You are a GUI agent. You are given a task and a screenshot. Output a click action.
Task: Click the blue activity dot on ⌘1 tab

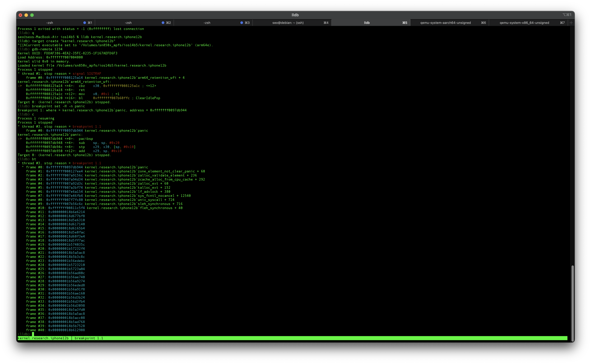pos(84,23)
